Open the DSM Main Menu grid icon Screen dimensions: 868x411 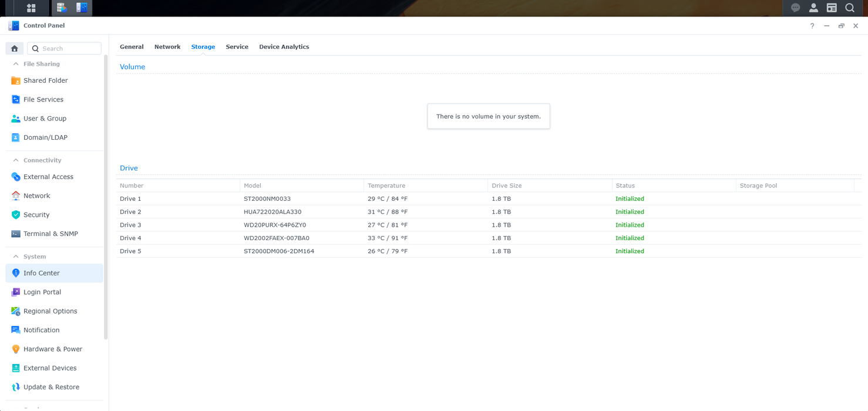31,8
